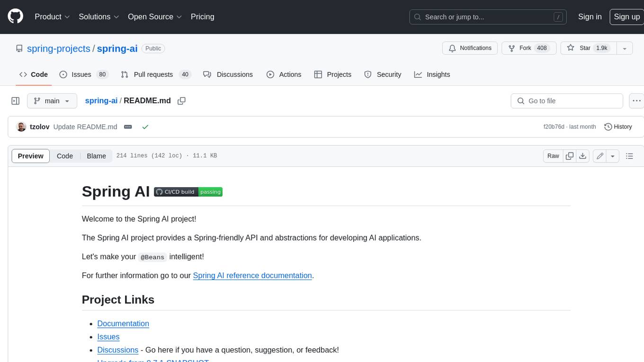Viewport: 644px width, 362px height.
Task: Copy raw file contents icon
Action: point(570,156)
